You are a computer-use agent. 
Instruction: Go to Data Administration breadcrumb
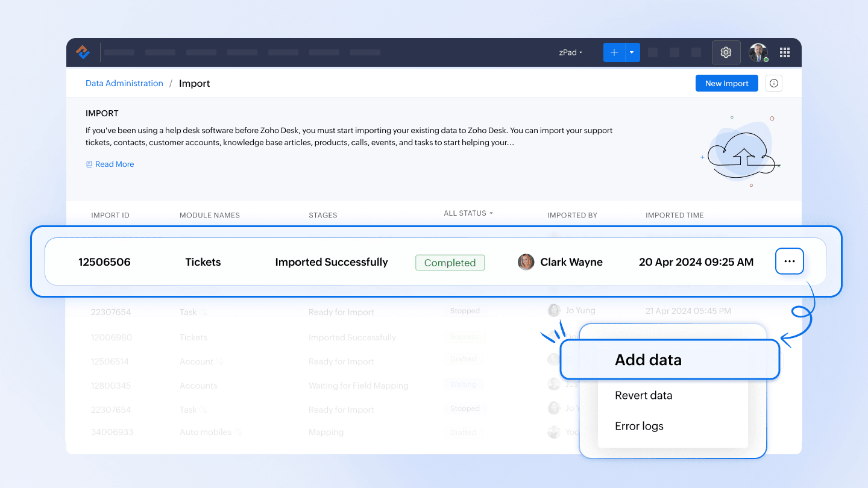tap(124, 83)
